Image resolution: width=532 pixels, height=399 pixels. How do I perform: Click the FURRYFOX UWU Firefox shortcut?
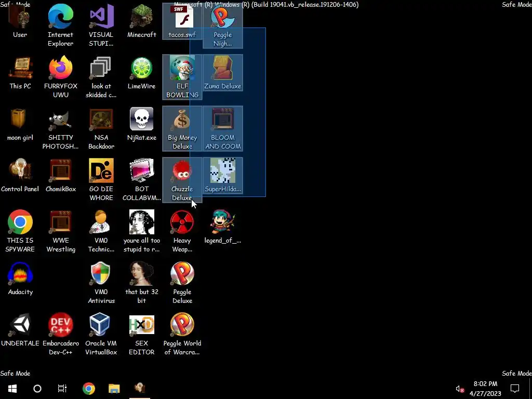pyautogui.click(x=60, y=77)
